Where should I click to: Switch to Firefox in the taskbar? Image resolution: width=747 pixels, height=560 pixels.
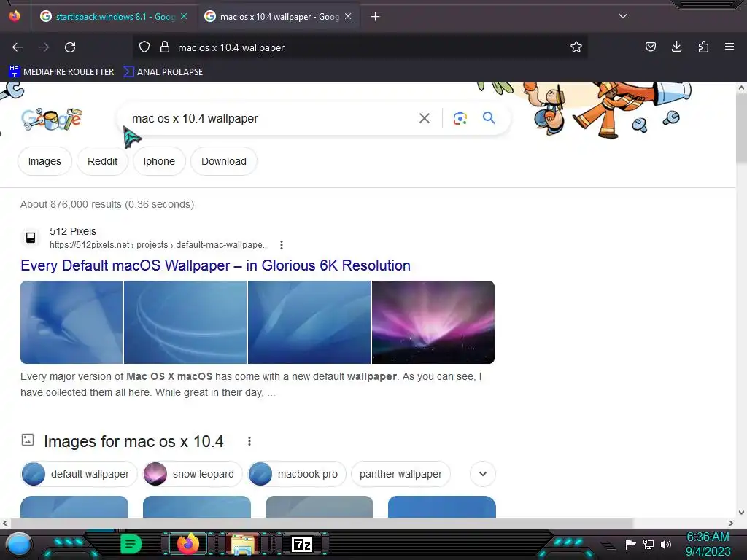click(187, 544)
